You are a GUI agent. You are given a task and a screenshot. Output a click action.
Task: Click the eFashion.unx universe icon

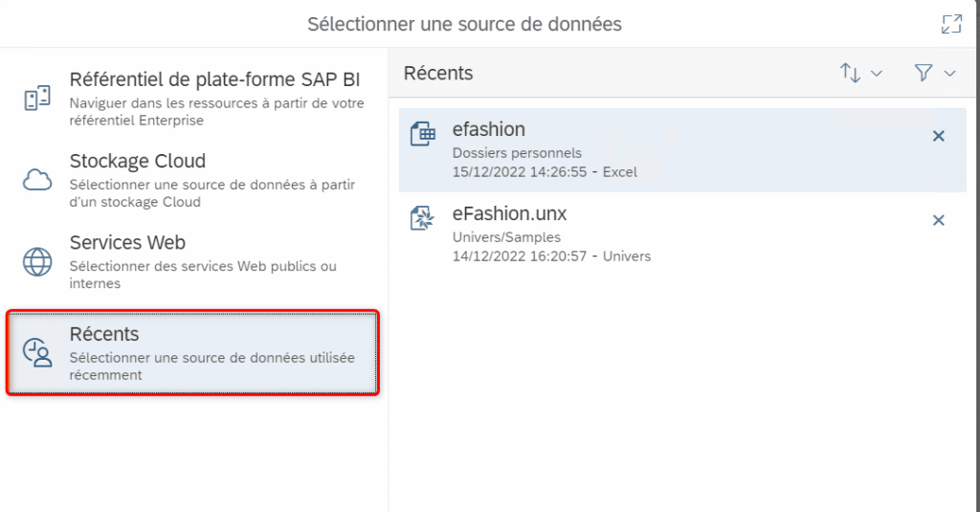pyautogui.click(x=422, y=218)
